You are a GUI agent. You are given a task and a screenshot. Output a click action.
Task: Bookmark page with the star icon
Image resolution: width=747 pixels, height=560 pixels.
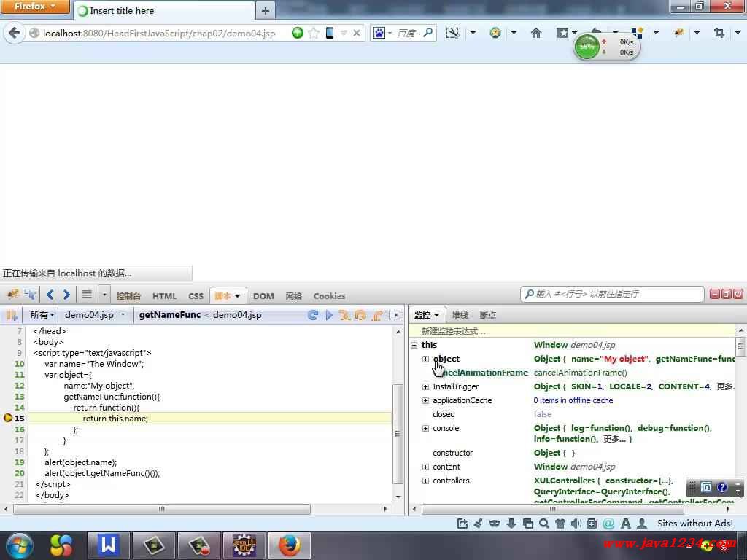(x=314, y=33)
